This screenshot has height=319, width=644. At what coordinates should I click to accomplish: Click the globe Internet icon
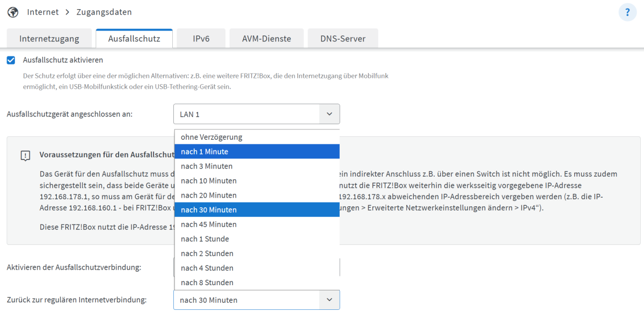(x=12, y=12)
